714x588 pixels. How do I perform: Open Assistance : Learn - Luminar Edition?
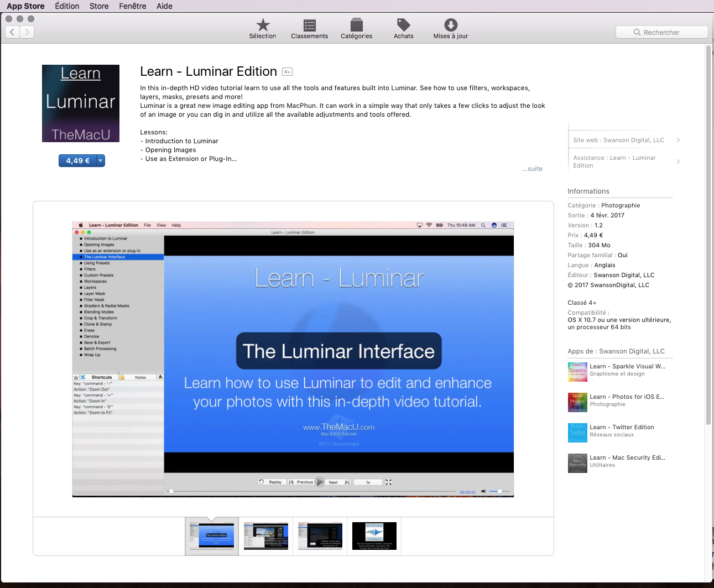pyautogui.click(x=614, y=162)
